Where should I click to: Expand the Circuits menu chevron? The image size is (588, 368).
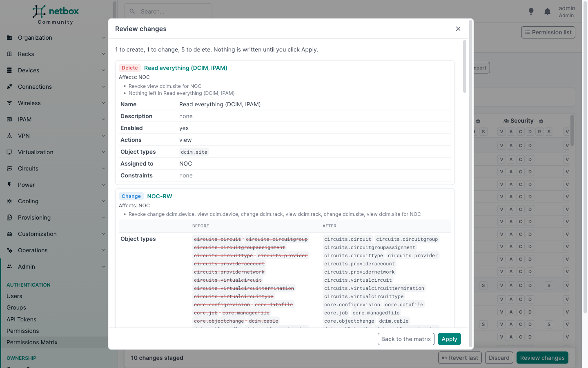[103, 168]
